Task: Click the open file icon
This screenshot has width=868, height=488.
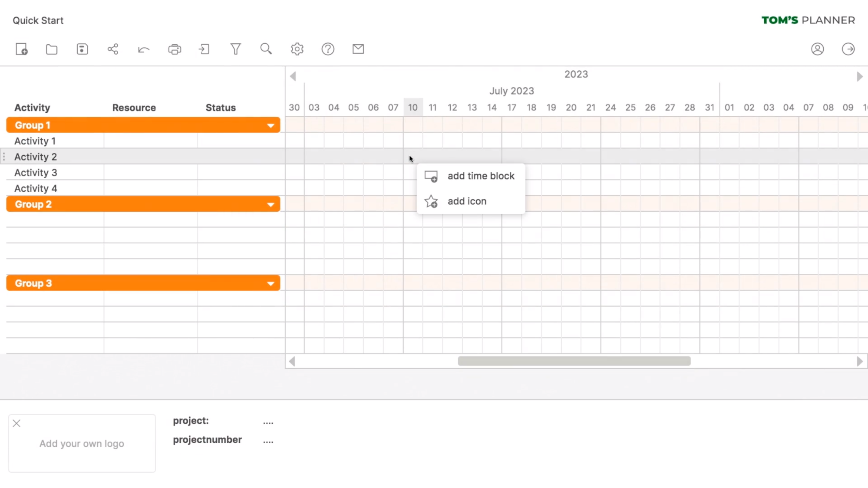Action: click(53, 49)
